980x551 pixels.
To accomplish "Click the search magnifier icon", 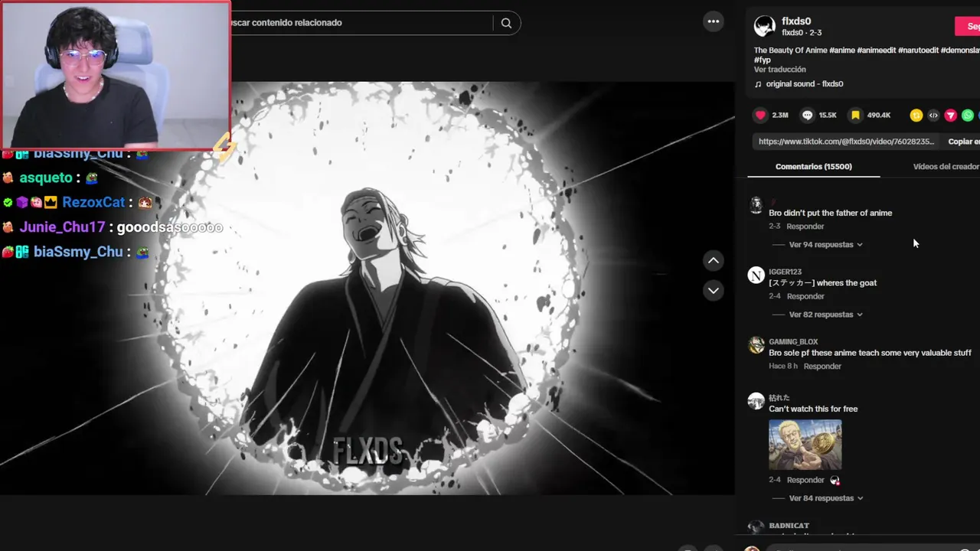I will [506, 23].
